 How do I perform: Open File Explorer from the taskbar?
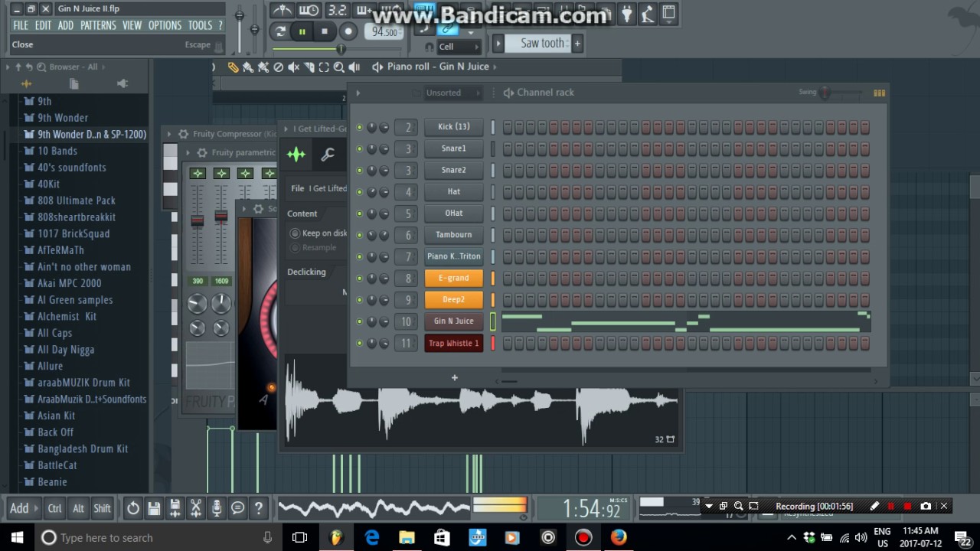407,537
